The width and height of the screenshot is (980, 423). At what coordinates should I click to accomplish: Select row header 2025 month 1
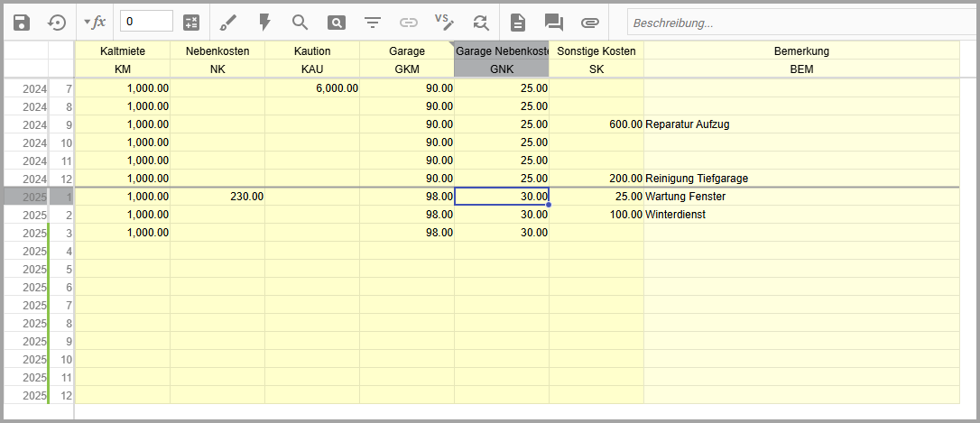tap(36, 197)
